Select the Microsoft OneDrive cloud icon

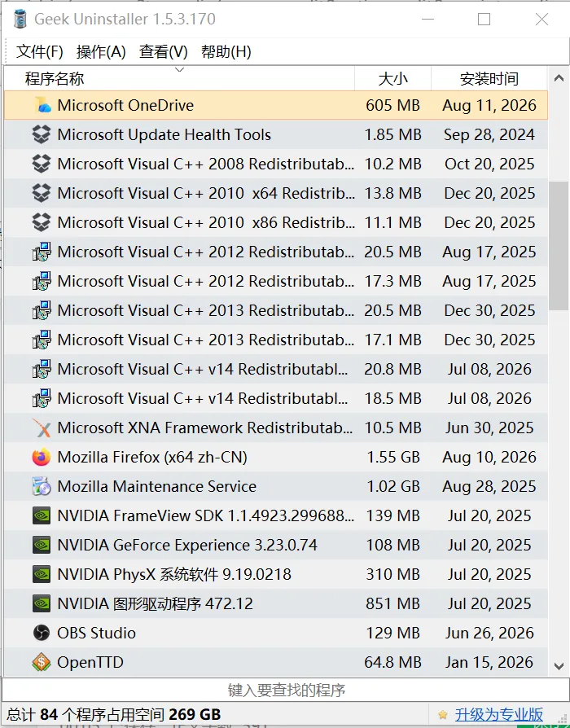pos(43,105)
